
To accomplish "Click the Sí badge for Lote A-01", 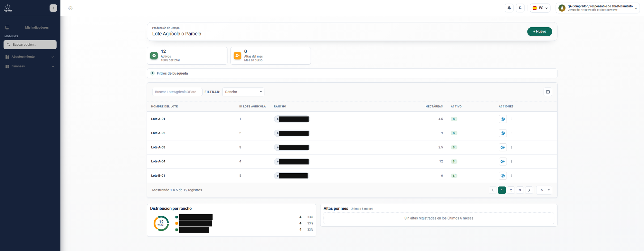I will click(454, 119).
